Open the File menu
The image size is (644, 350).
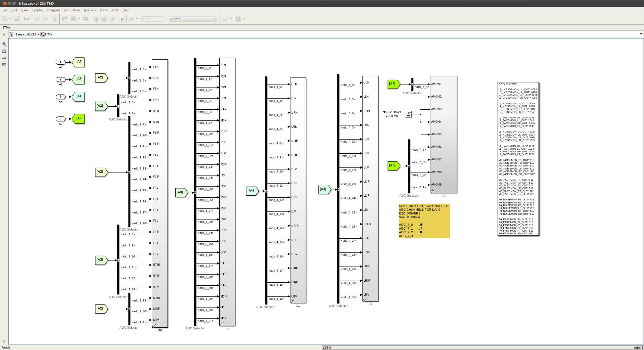[x=5, y=10]
